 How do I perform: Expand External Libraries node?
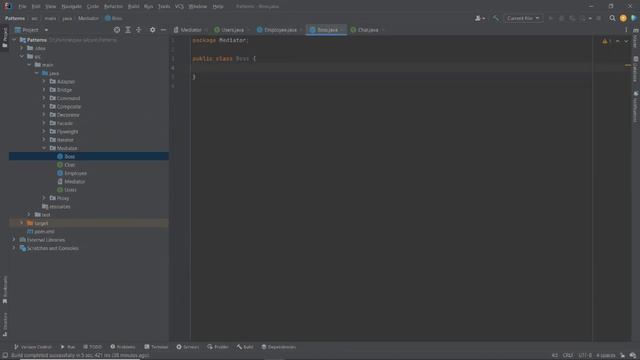pyautogui.click(x=14, y=240)
